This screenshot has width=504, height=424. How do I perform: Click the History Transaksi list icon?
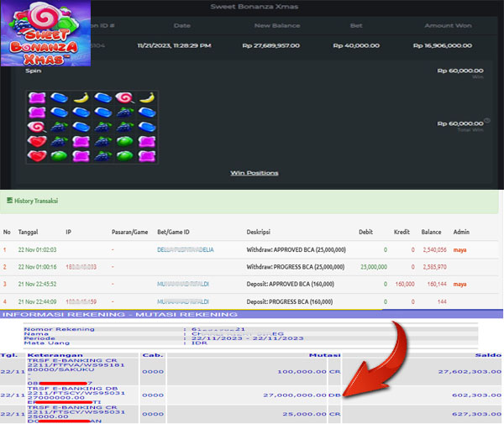click(9, 201)
